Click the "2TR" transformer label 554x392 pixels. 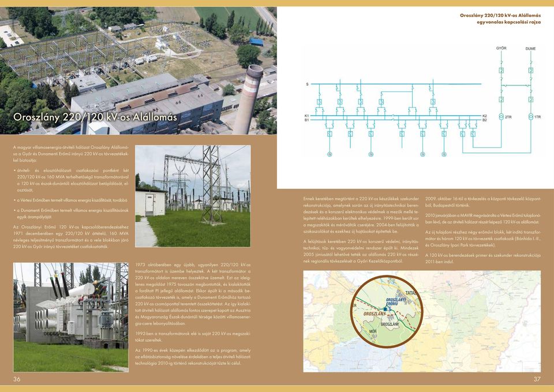click(x=508, y=117)
